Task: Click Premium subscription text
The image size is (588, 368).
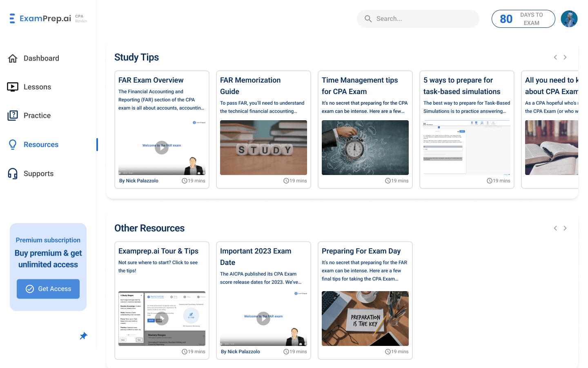Action: click(48, 240)
